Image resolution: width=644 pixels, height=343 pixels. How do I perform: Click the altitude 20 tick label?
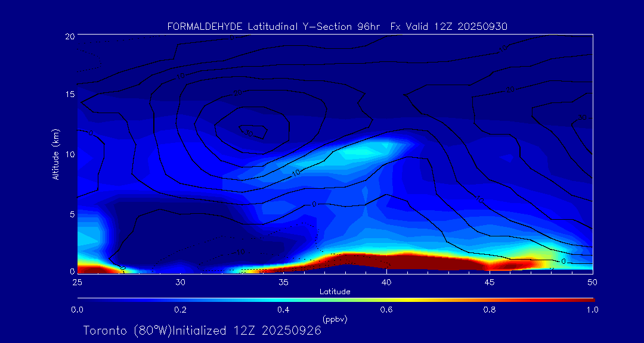pyautogui.click(x=69, y=36)
